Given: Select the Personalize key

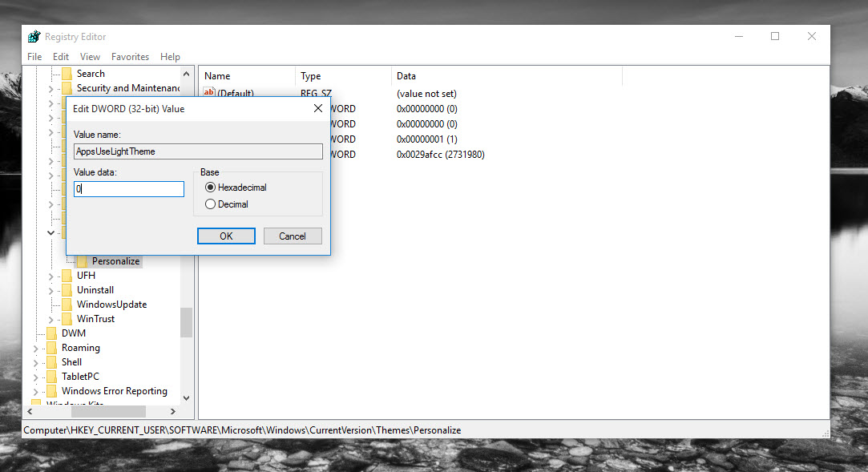Looking at the screenshot, I should pos(115,261).
